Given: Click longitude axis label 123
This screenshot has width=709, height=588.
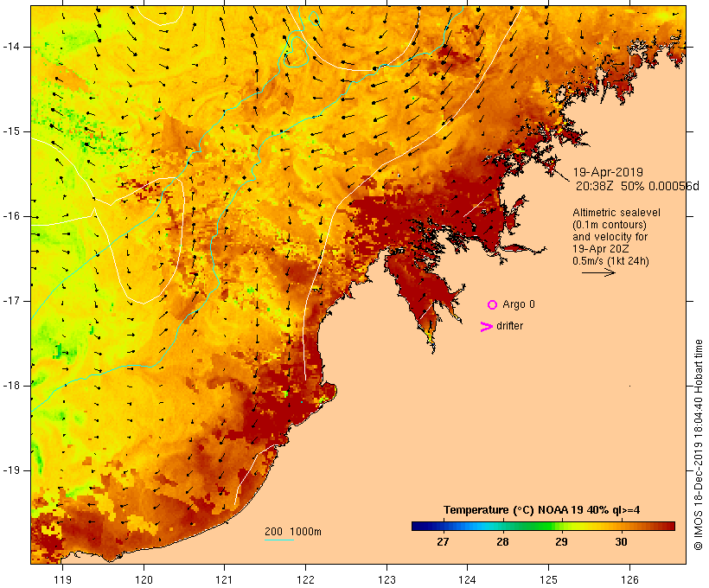Looking at the screenshot, I should click(386, 580).
